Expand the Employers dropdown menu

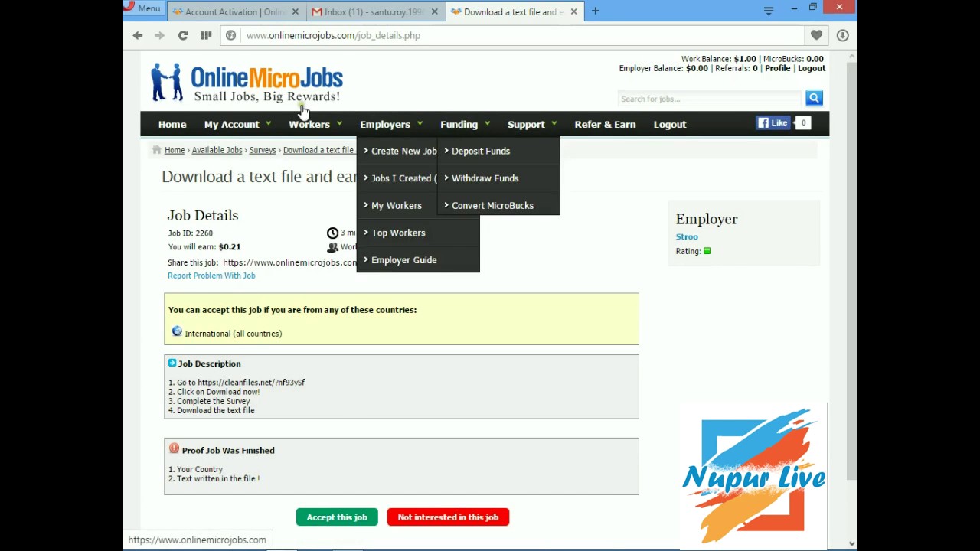pyautogui.click(x=390, y=124)
